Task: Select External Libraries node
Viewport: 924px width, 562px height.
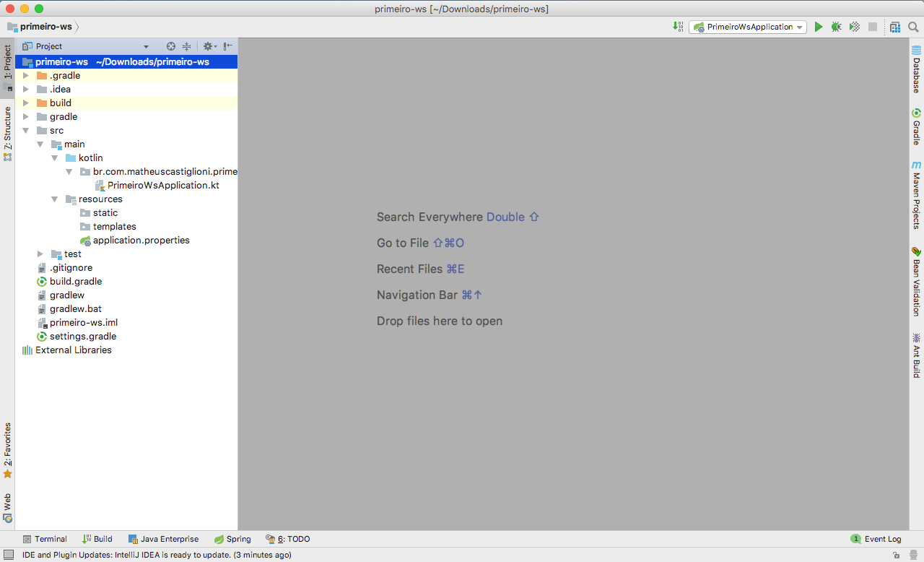Action: coord(66,350)
